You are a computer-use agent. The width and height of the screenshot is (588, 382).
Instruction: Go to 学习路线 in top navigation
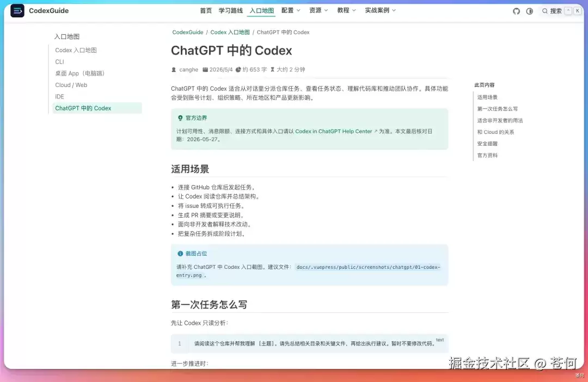231,10
